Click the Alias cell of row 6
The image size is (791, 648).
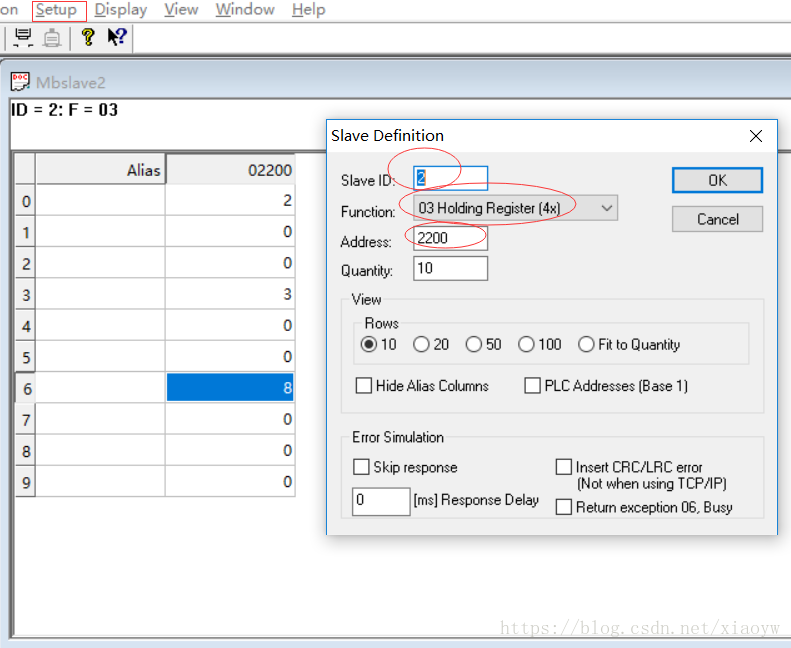click(x=100, y=388)
